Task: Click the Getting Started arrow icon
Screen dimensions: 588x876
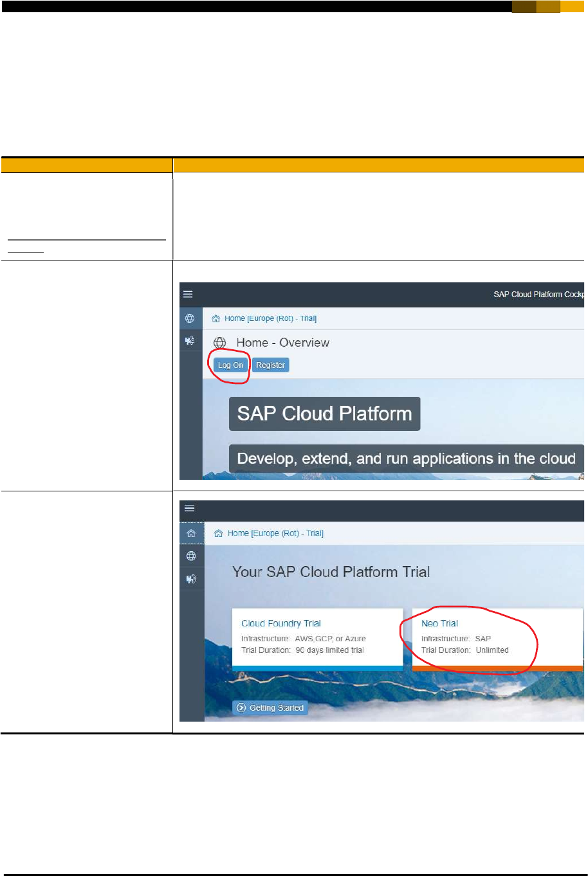Action: [241, 707]
